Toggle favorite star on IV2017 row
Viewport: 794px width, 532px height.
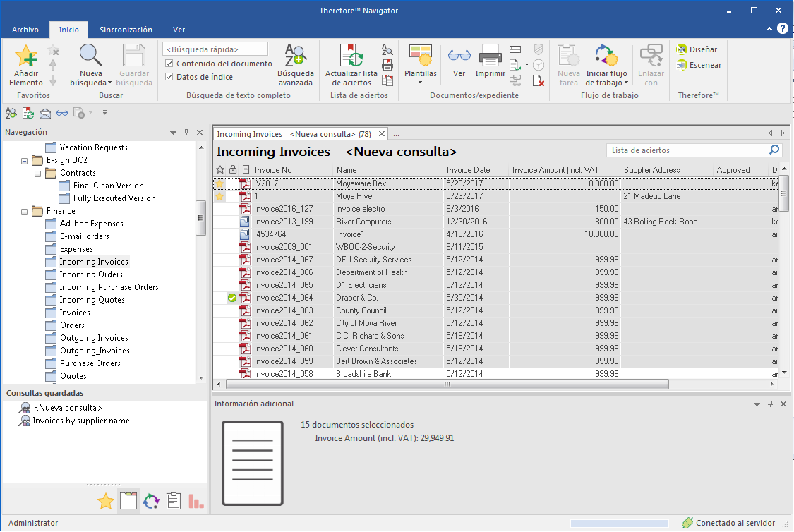(219, 183)
